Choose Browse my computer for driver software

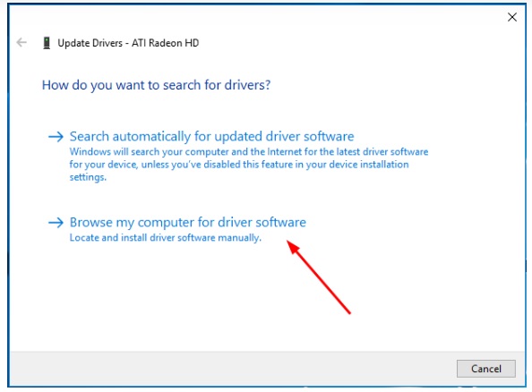(187, 223)
